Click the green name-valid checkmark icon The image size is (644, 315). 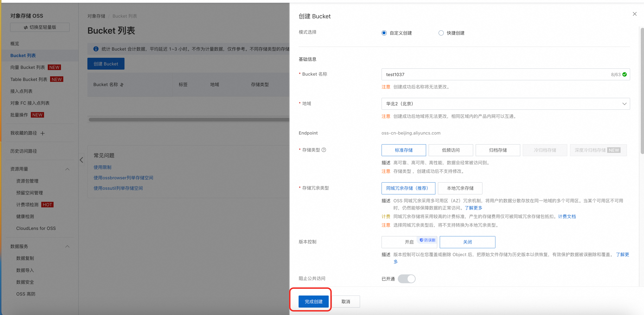625,74
